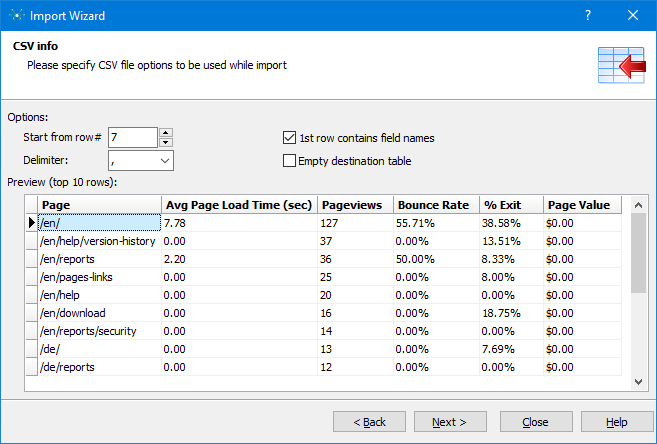Decrease the Start from row value

[x=166, y=142]
